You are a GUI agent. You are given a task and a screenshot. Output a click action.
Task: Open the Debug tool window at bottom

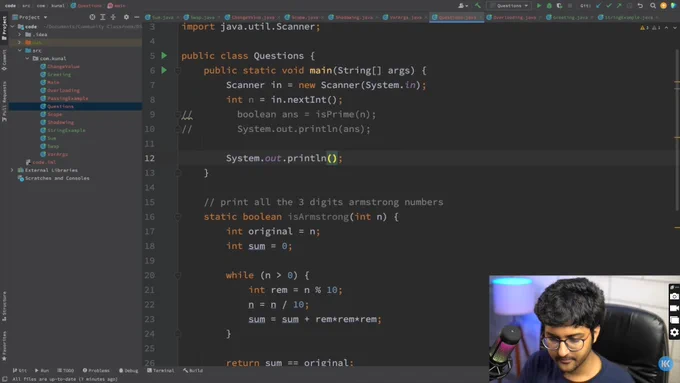tap(128, 370)
